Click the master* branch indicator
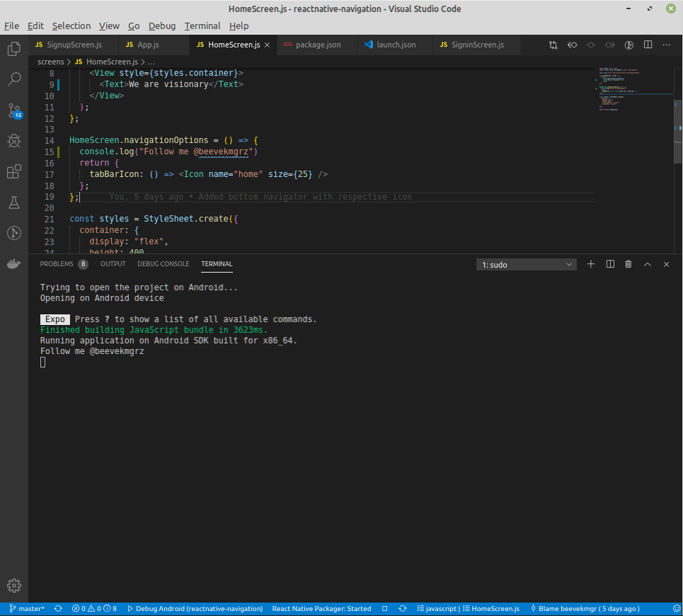 pos(26,608)
